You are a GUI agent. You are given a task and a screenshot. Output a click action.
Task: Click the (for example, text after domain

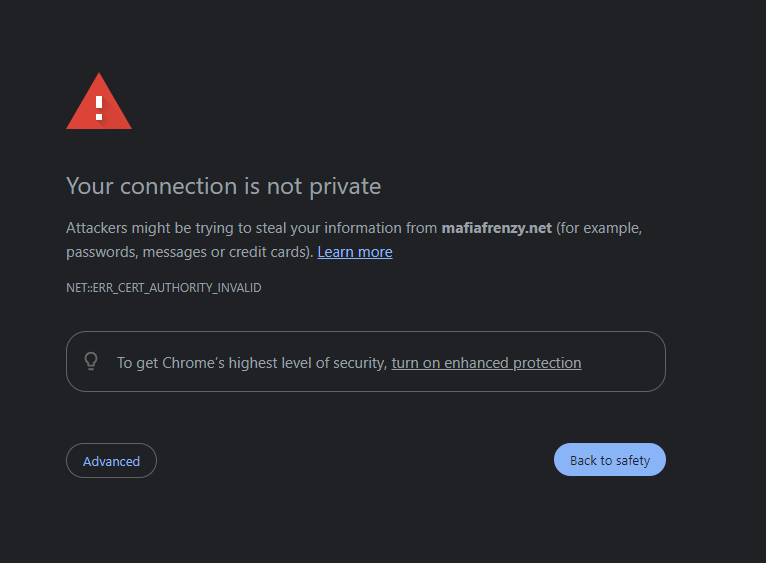click(599, 228)
